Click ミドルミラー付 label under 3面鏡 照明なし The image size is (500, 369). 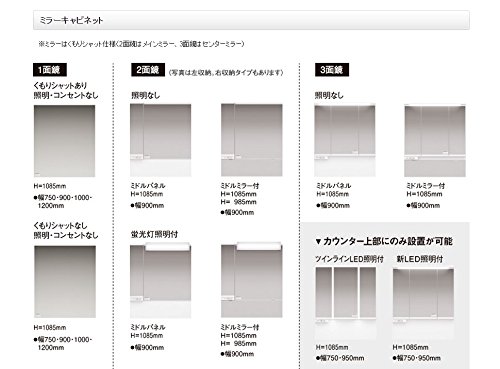(x=426, y=186)
